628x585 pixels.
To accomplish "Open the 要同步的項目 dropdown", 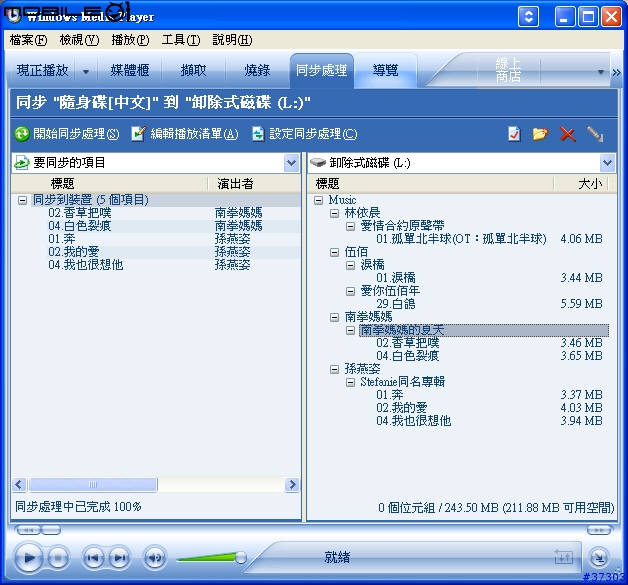I will [x=291, y=163].
